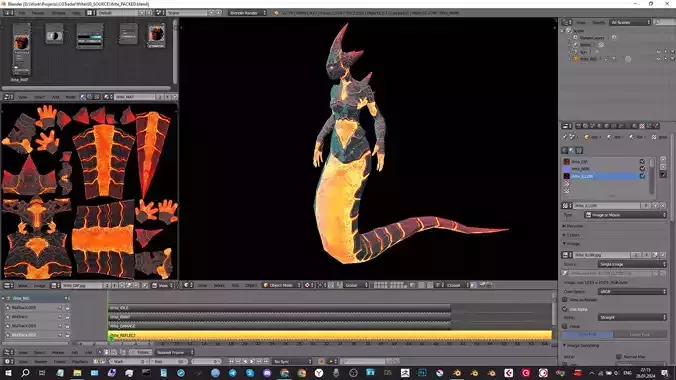Open the NLA editor type selector
This screenshot has width=676, height=380.
(8, 352)
